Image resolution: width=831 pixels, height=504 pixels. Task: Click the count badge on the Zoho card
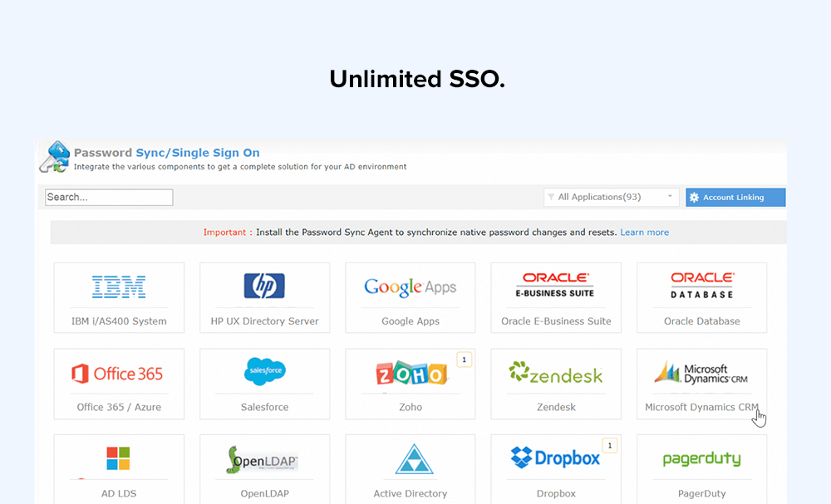465,360
